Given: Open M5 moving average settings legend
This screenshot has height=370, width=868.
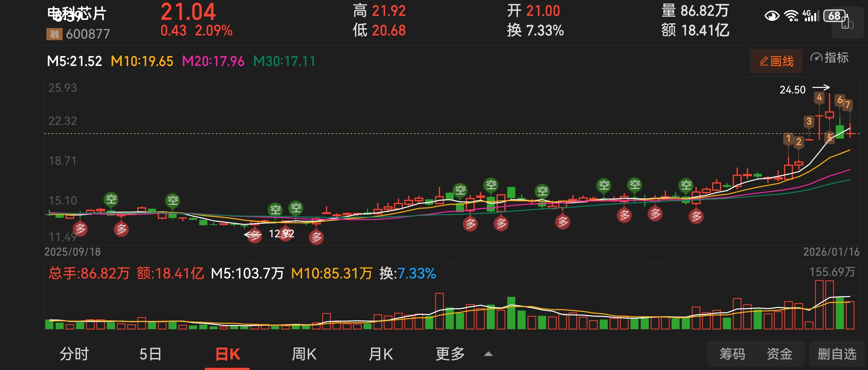Looking at the screenshot, I should pos(74,61).
